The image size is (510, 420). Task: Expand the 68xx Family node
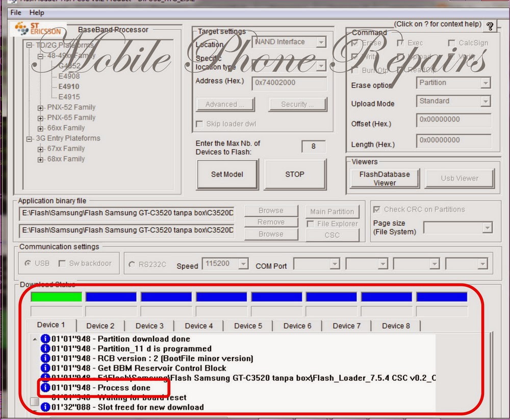40,159
